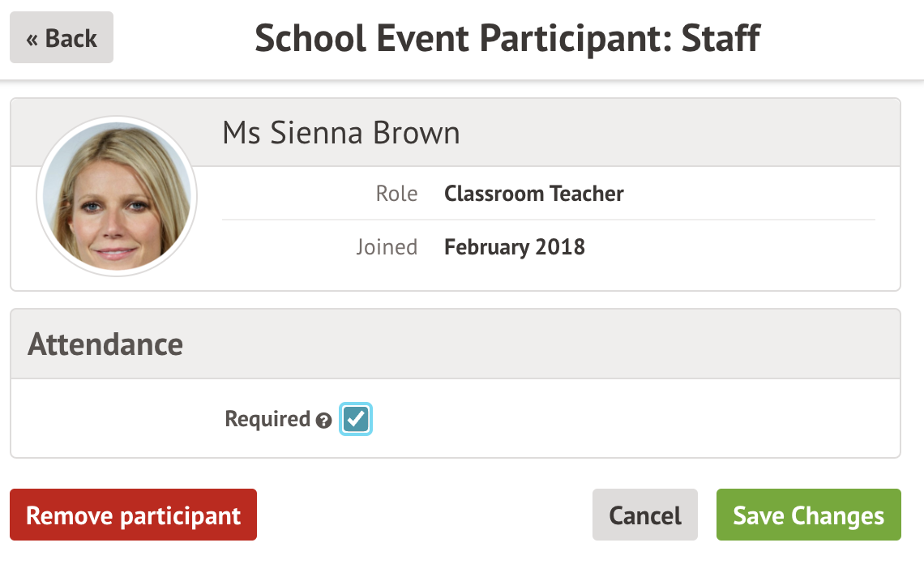Image resolution: width=924 pixels, height=577 pixels.
Task: Click the staff member's circular profile photo
Action: (117, 195)
